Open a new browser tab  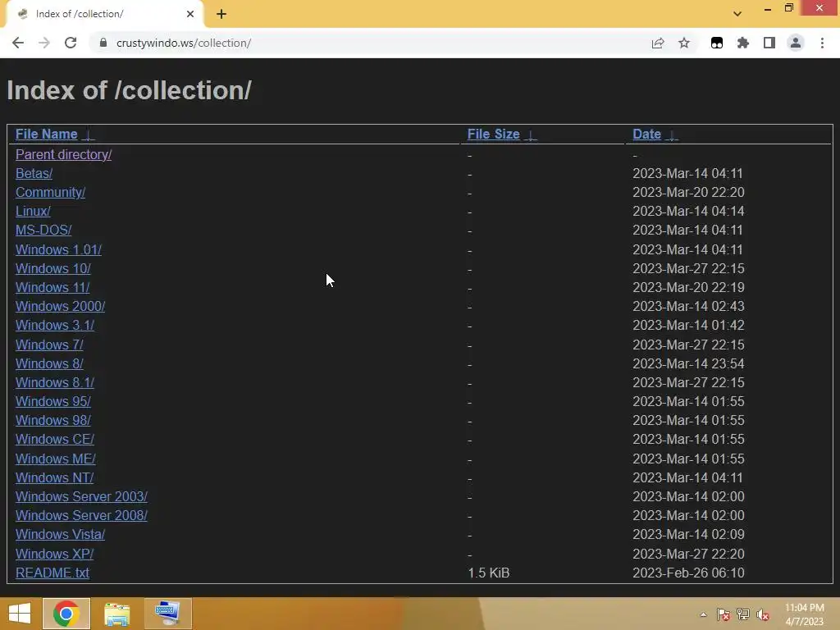point(221,15)
